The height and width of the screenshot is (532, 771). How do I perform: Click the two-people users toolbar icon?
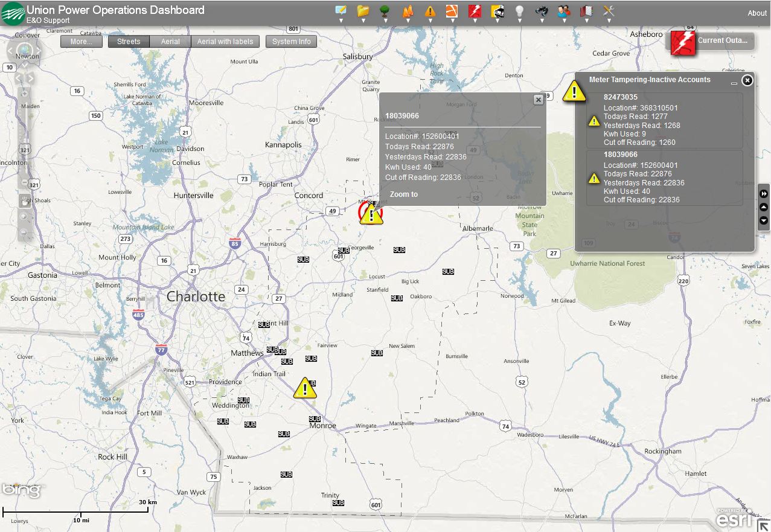(563, 11)
